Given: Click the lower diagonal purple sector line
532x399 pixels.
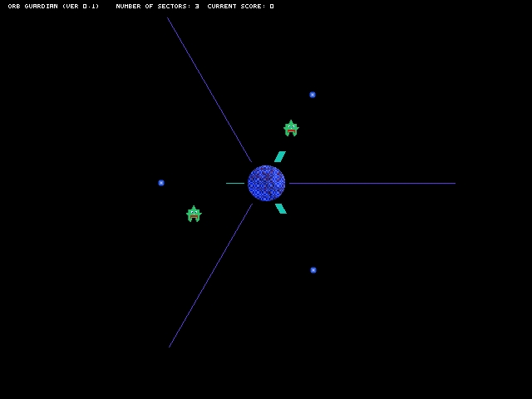Looking at the screenshot, I should 210,275.
